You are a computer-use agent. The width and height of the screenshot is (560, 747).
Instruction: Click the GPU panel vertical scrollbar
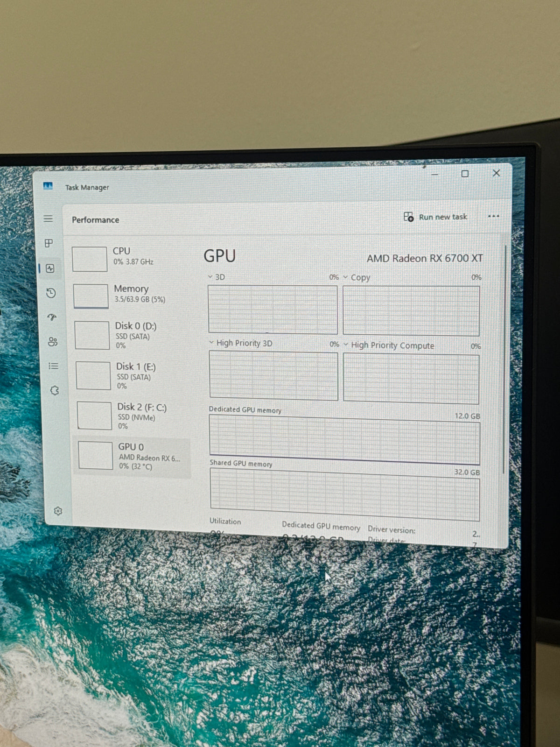click(x=504, y=359)
